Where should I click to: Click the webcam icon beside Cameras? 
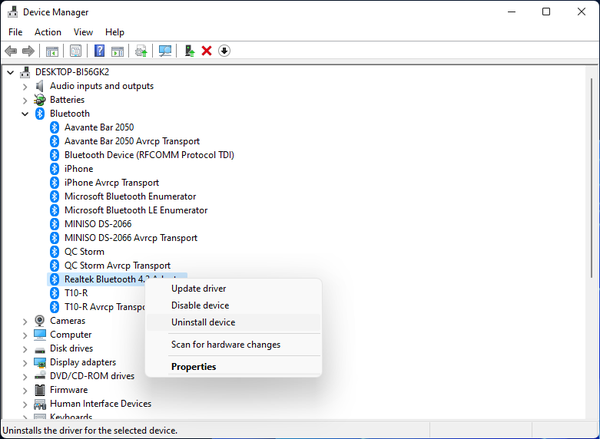click(39, 321)
